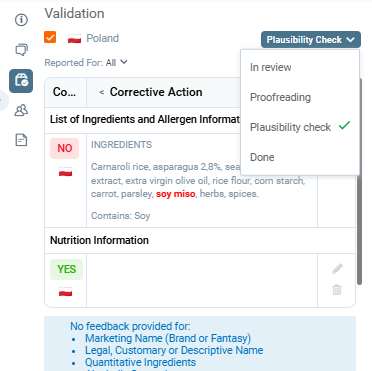Open the Plausibility Check status dropdown

[x=311, y=40]
